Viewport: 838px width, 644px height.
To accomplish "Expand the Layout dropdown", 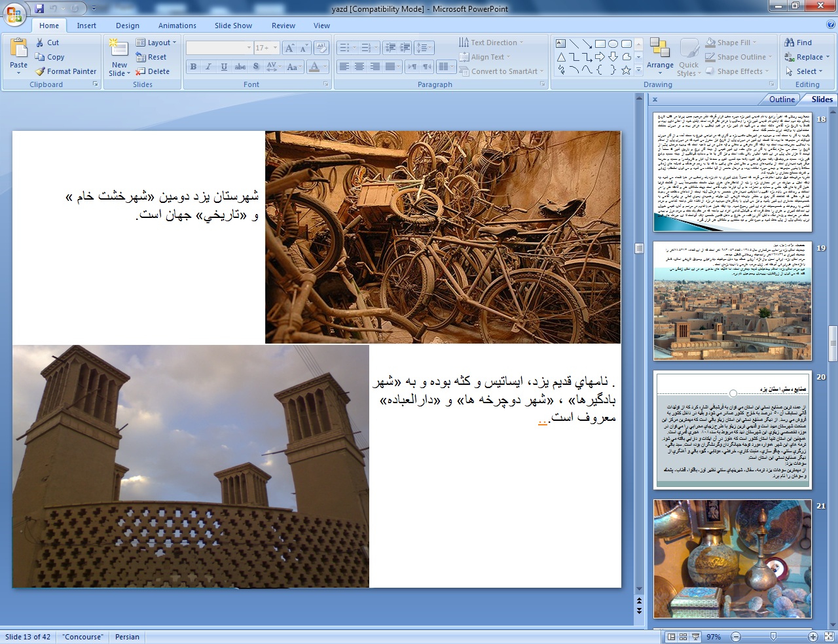I will click(157, 43).
